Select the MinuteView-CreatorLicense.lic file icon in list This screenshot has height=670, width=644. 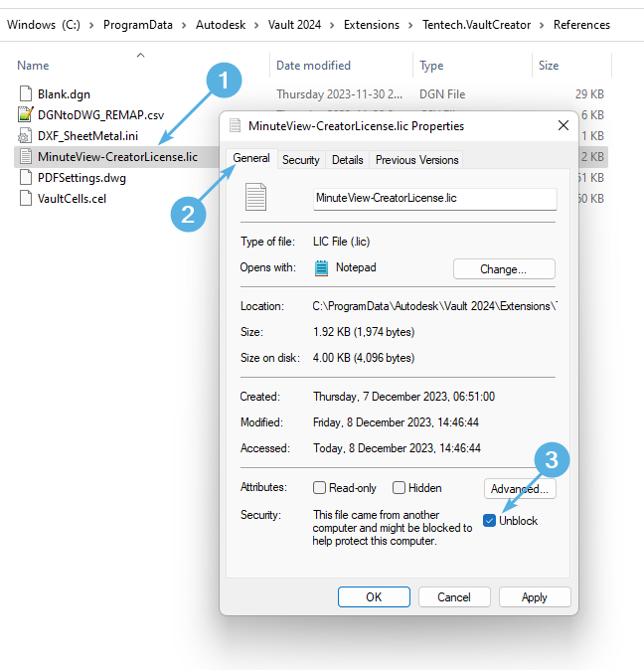point(26,156)
